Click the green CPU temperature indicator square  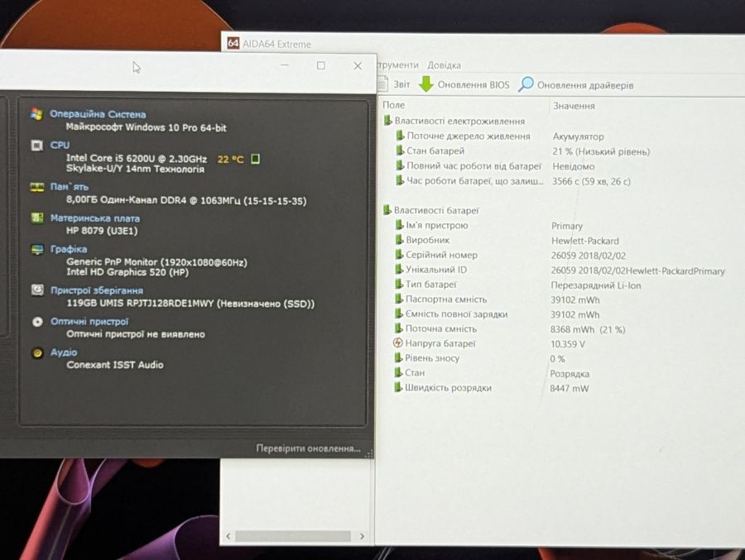coord(255,159)
